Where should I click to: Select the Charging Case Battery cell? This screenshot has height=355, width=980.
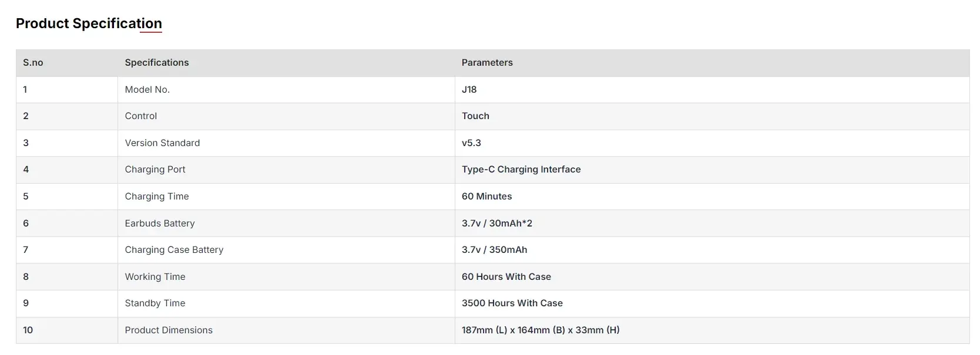(174, 250)
